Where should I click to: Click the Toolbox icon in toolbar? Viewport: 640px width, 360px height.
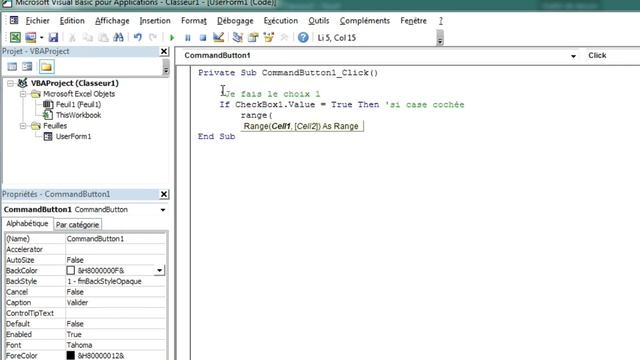point(284,38)
